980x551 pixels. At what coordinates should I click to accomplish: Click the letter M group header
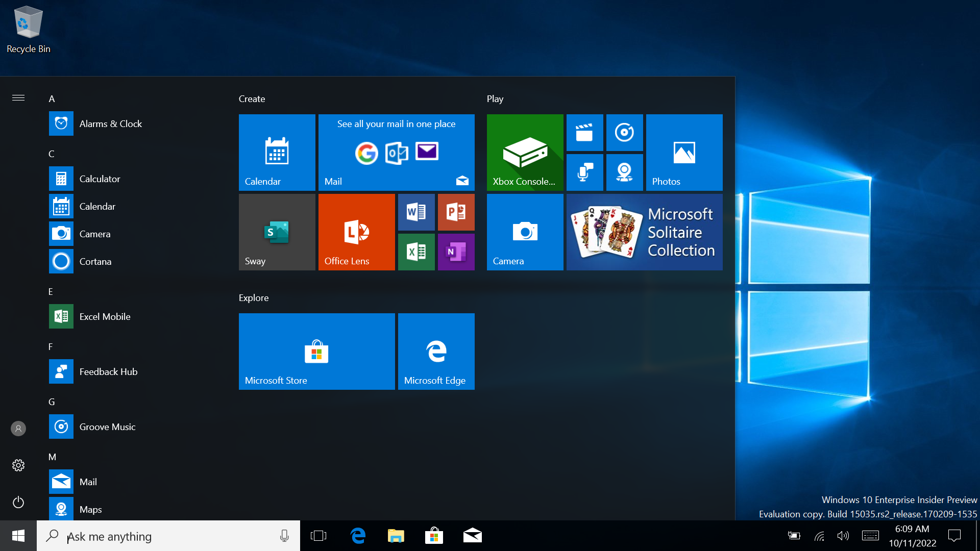pyautogui.click(x=52, y=457)
